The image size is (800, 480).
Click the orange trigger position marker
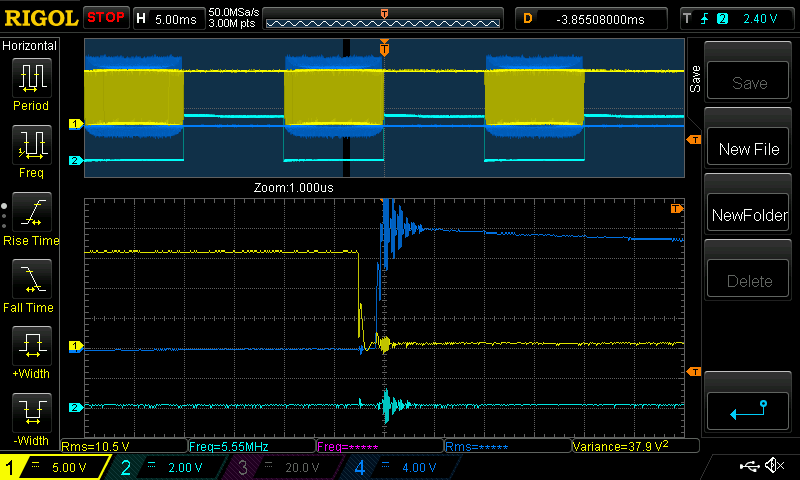384,48
